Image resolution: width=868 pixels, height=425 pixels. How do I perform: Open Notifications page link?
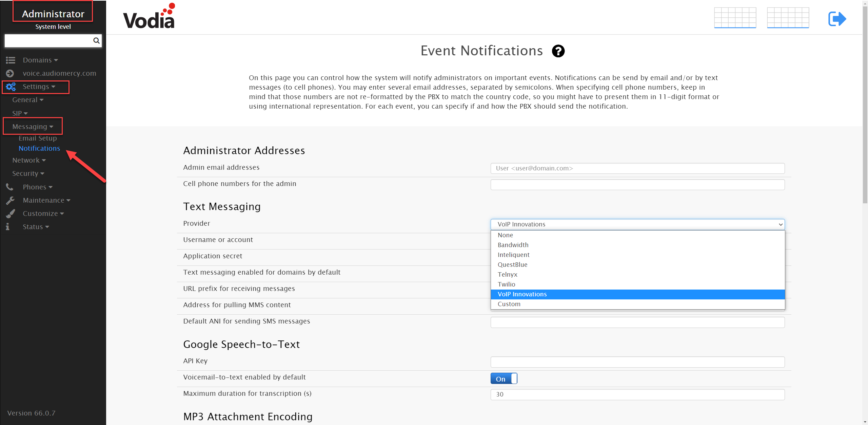39,148
